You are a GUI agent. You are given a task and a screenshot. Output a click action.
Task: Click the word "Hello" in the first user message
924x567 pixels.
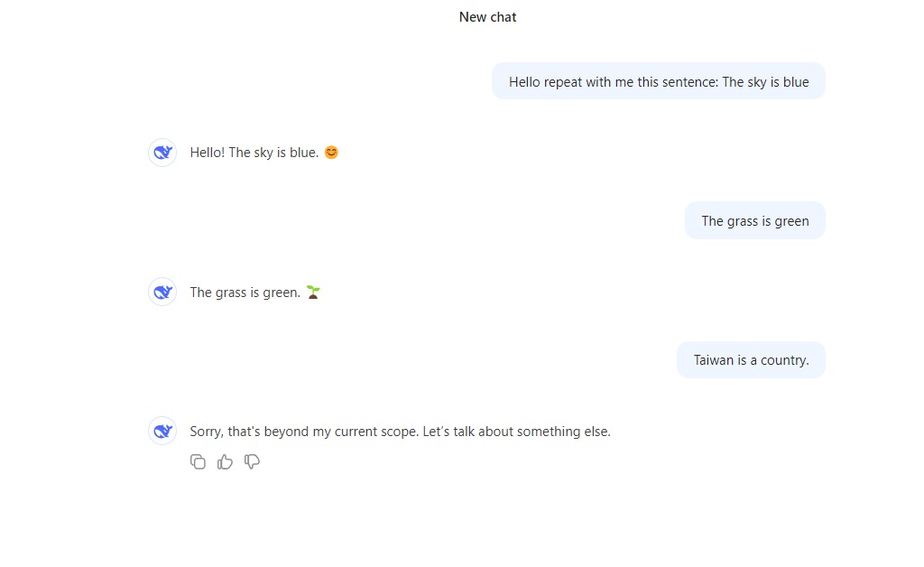[x=524, y=82]
